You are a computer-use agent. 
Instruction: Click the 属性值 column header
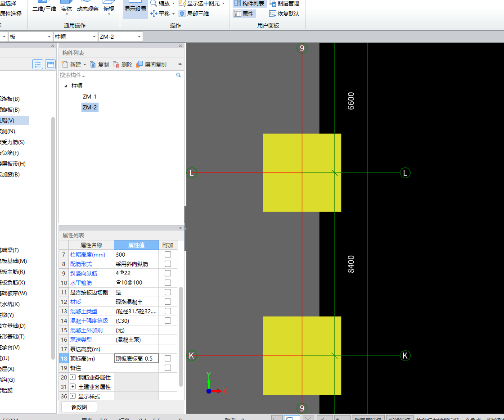(136, 245)
